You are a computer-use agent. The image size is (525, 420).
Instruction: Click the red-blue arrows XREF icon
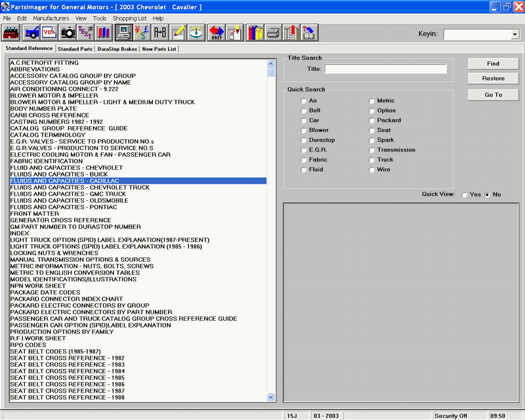(x=217, y=33)
